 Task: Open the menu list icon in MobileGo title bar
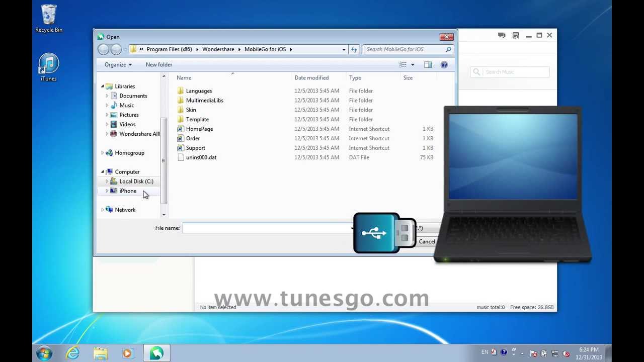(x=516, y=35)
